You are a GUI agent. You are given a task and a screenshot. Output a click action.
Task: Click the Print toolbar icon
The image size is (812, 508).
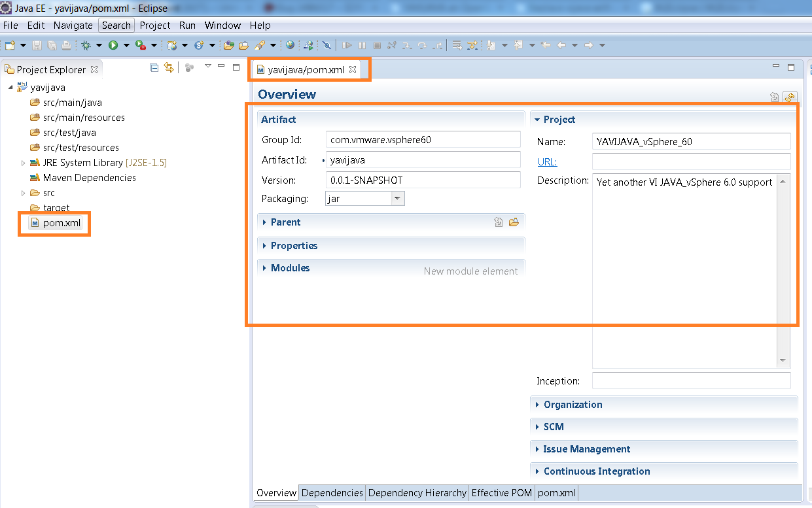(66, 45)
